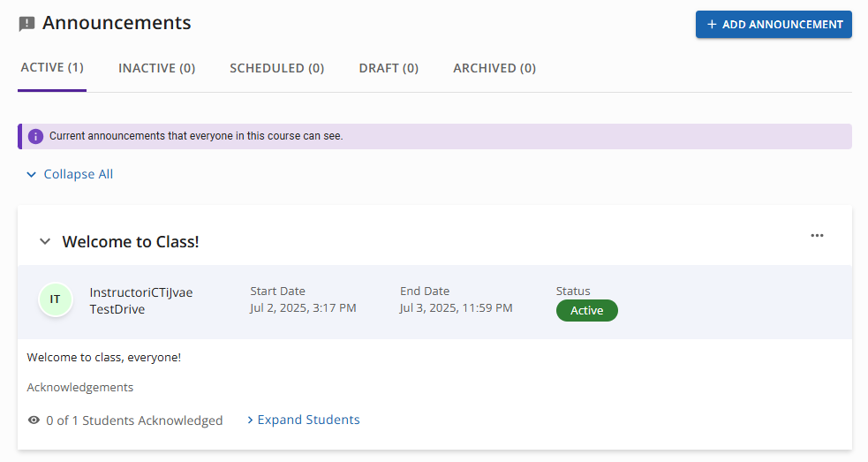The width and height of the screenshot is (868, 462).
Task: Click the eye icon beside Students Acknowledged
Action: (34, 420)
